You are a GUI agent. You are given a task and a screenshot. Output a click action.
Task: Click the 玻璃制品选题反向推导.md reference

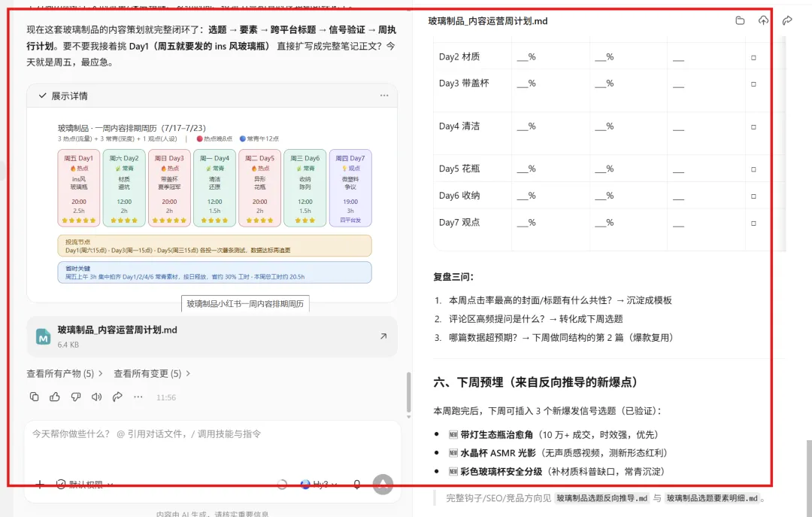click(x=601, y=498)
